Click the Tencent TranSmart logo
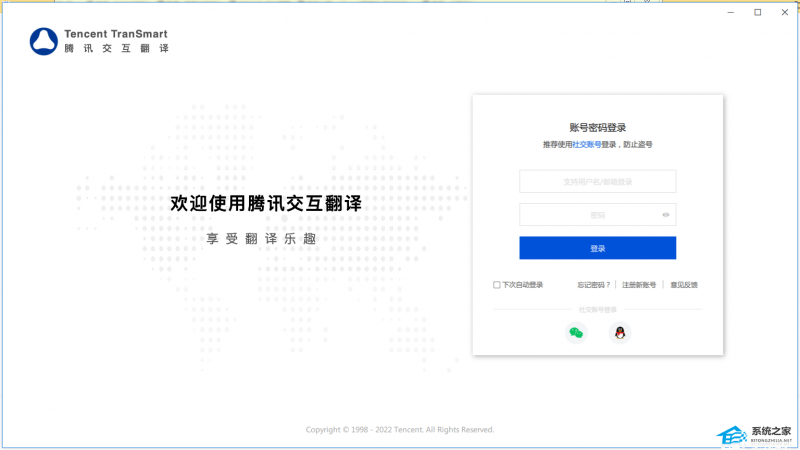 (x=99, y=41)
